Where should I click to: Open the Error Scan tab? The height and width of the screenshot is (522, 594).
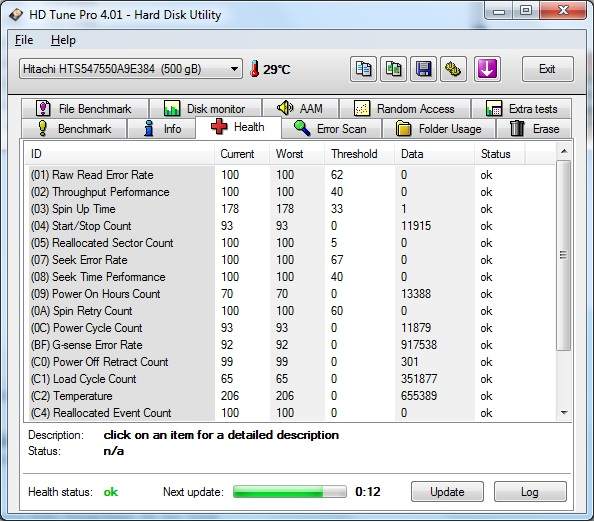331,129
